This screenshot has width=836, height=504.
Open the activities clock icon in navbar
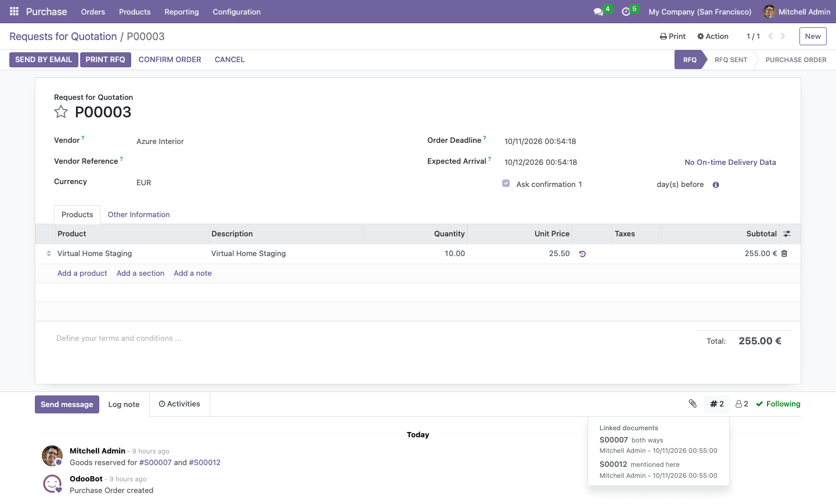point(626,12)
